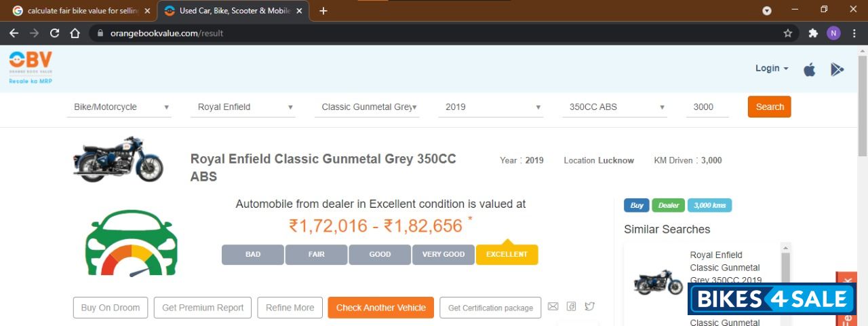Open the Chrome extensions puzzle icon

813,33
